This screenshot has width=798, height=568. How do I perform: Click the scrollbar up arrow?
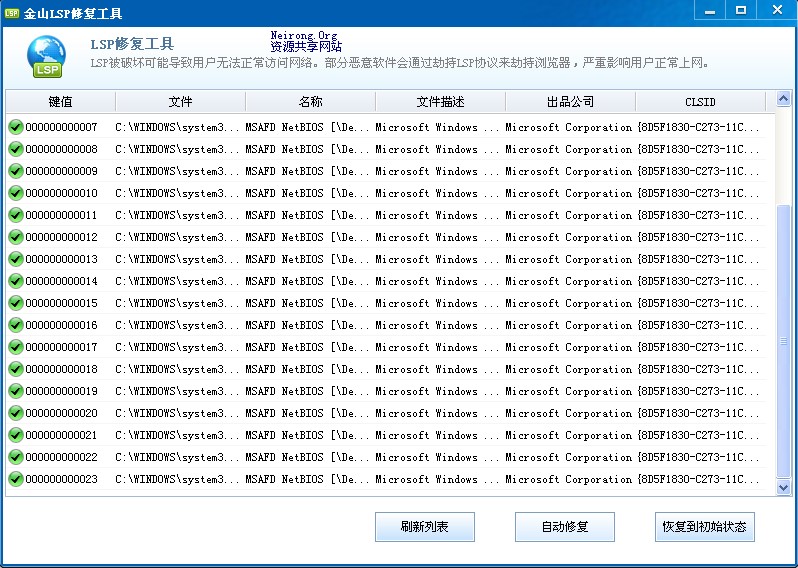click(x=783, y=99)
